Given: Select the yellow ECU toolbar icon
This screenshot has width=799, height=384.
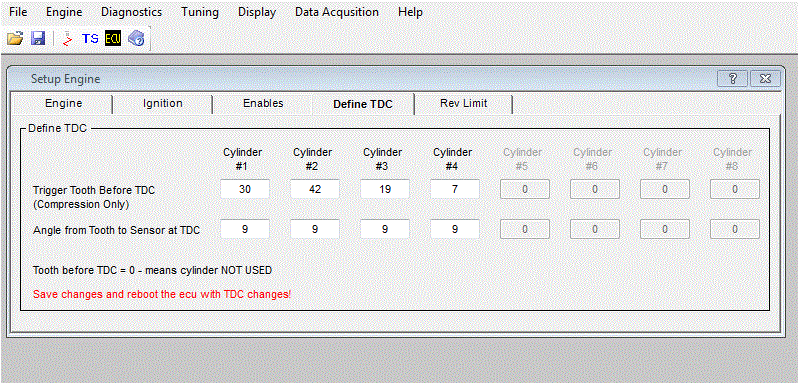Looking at the screenshot, I should pos(113,39).
